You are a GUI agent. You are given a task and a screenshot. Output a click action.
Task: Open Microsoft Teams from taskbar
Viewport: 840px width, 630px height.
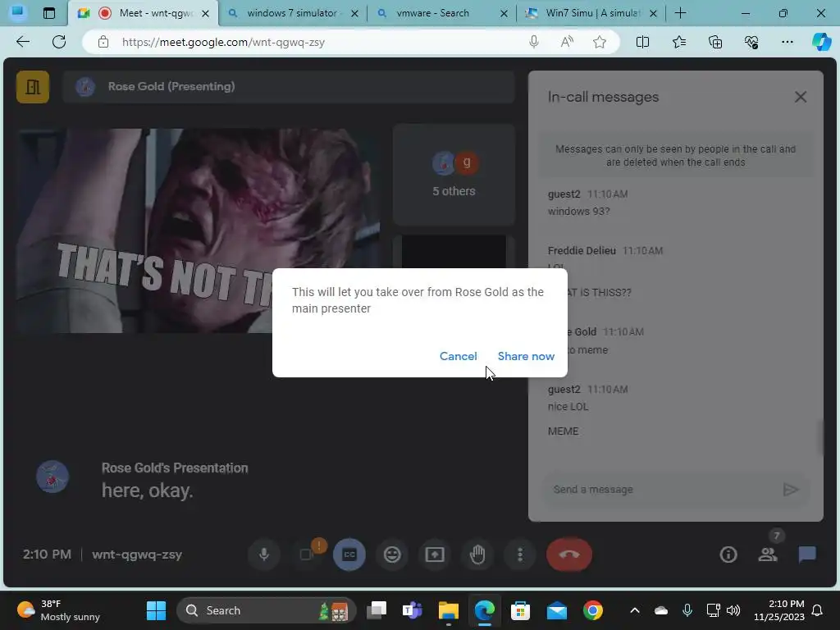tap(412, 610)
